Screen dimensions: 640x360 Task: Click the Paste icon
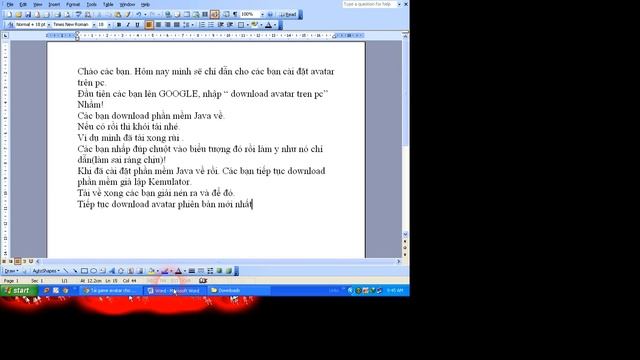tap(118, 14)
